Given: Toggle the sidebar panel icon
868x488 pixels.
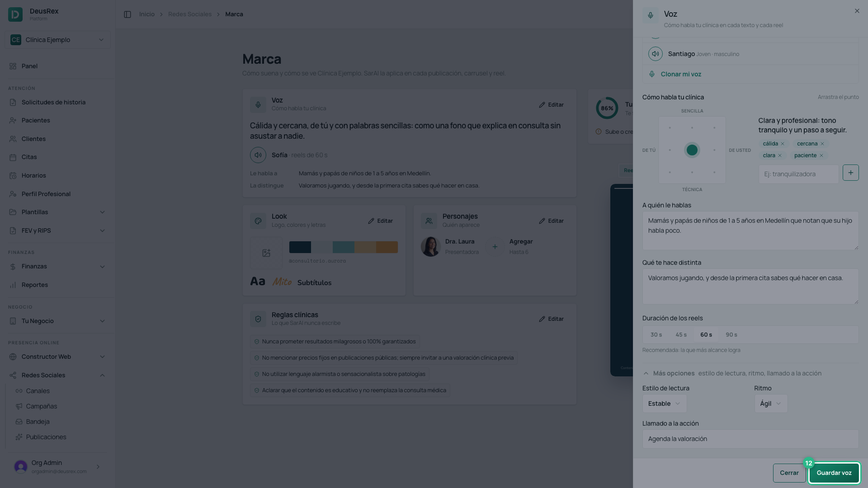Looking at the screenshot, I should (127, 14).
